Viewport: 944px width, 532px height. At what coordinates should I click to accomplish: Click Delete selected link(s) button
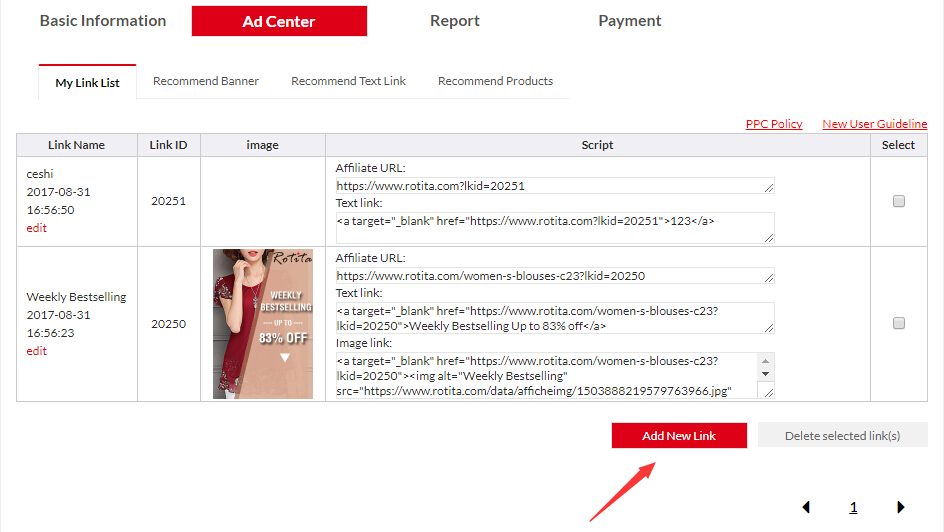(842, 436)
